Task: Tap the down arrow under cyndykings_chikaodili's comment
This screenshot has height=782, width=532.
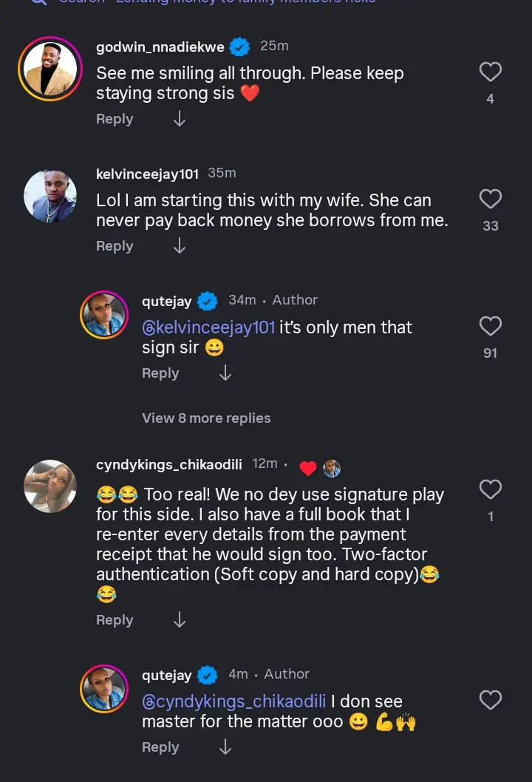Action: 179,620
